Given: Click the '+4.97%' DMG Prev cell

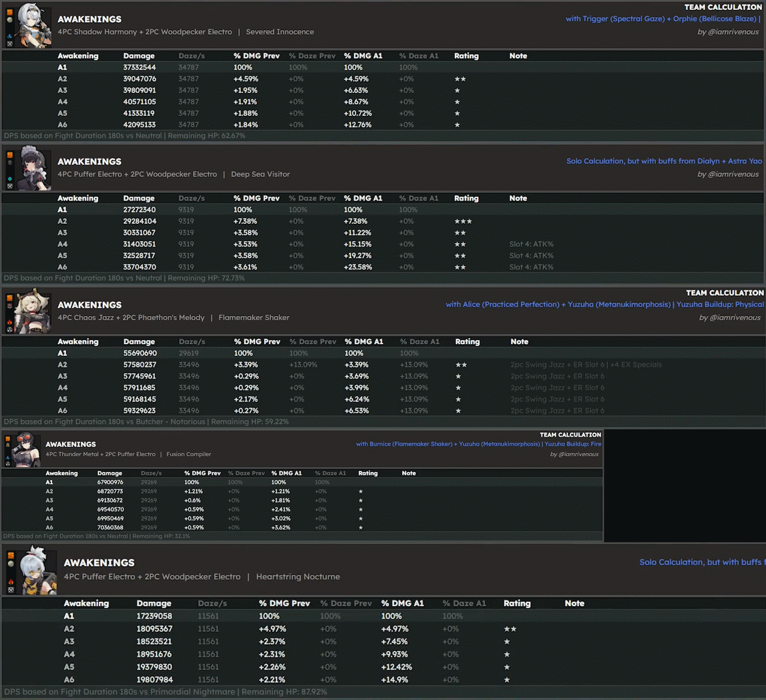Looking at the screenshot, I should coord(273,629).
